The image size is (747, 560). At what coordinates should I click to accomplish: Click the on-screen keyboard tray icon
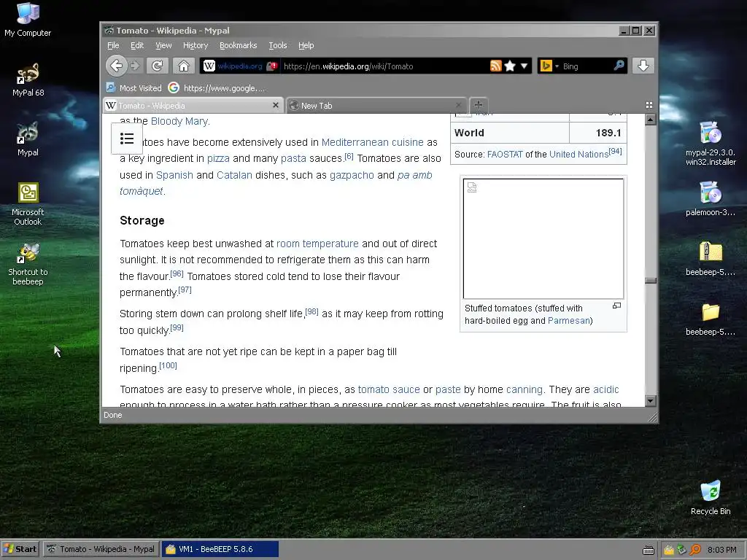point(649,550)
